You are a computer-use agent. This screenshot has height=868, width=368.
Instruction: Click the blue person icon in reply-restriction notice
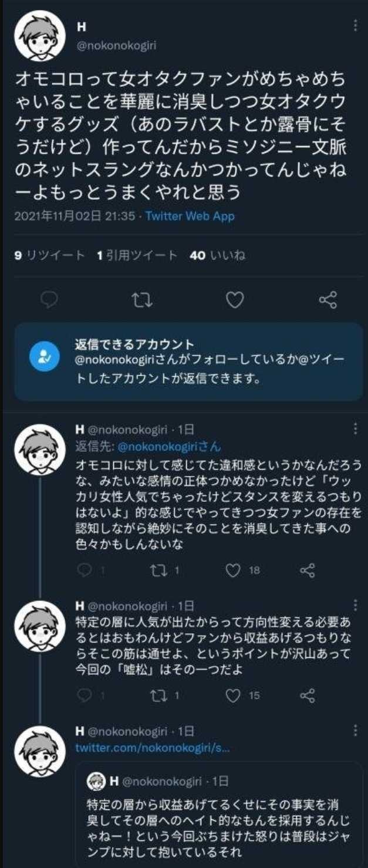pyautogui.click(x=45, y=356)
